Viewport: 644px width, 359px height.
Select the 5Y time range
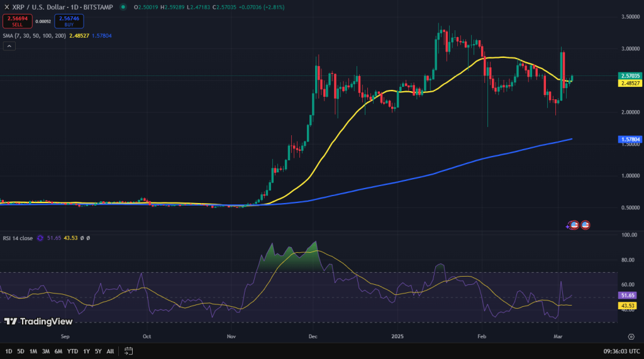pyautogui.click(x=98, y=351)
